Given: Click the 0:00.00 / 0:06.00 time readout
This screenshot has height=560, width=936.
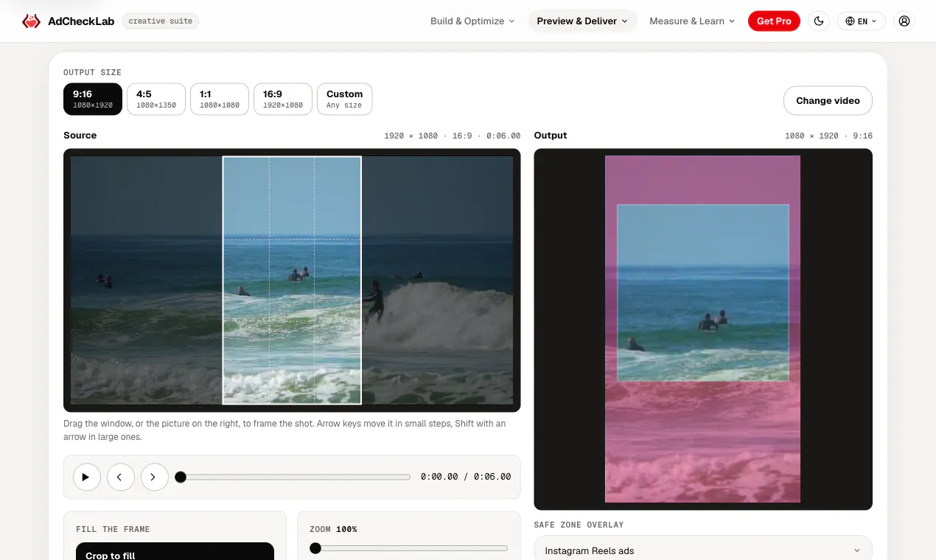Looking at the screenshot, I should click(466, 477).
